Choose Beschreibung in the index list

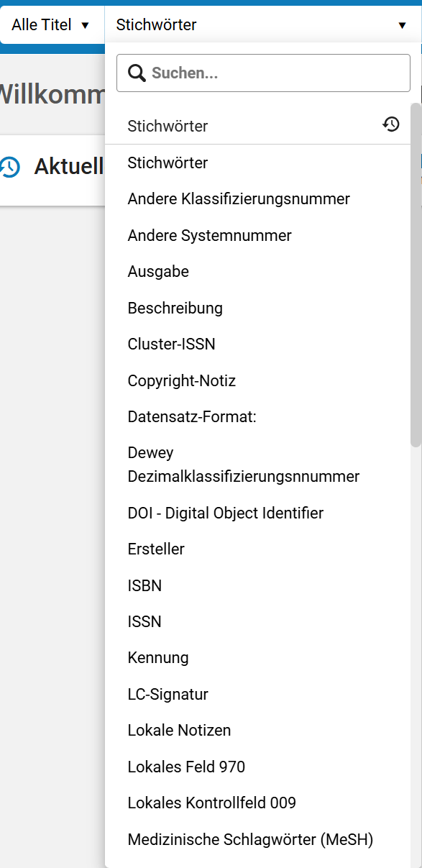point(257,308)
